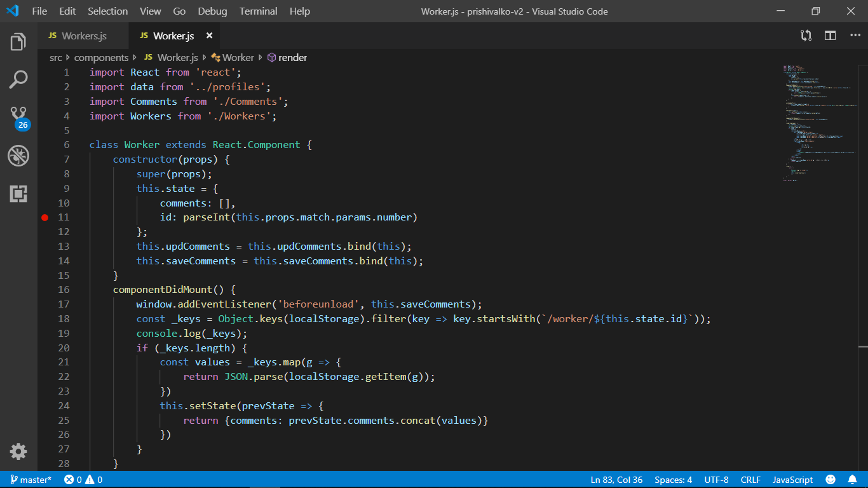The width and height of the screenshot is (868, 488).
Task: Open the Go menu
Action: pos(179,11)
